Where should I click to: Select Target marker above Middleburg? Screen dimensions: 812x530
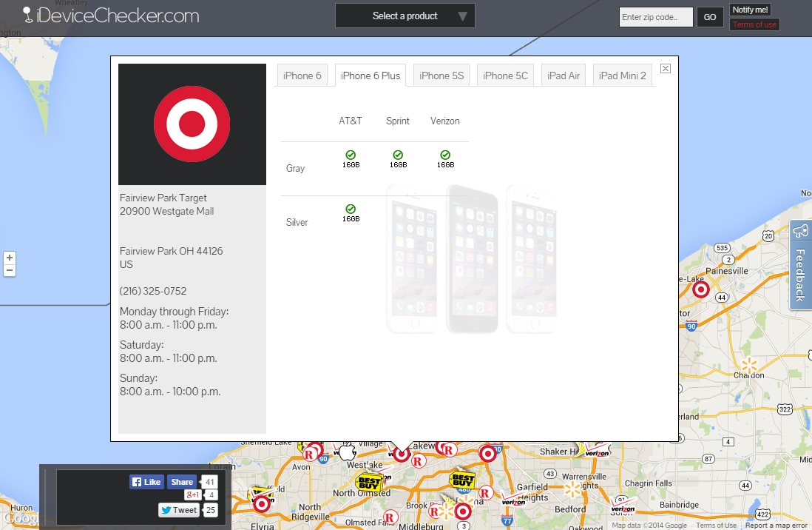462,511
